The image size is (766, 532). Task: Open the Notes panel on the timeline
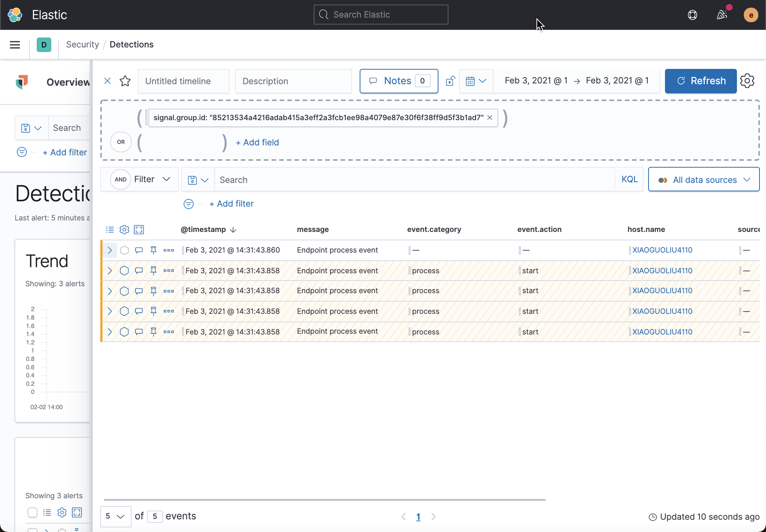click(398, 81)
